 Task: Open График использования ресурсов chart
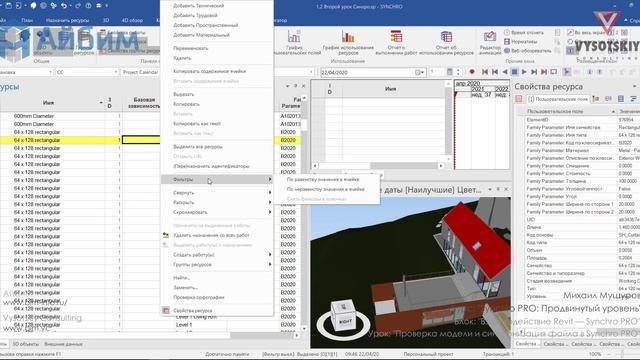[348, 43]
